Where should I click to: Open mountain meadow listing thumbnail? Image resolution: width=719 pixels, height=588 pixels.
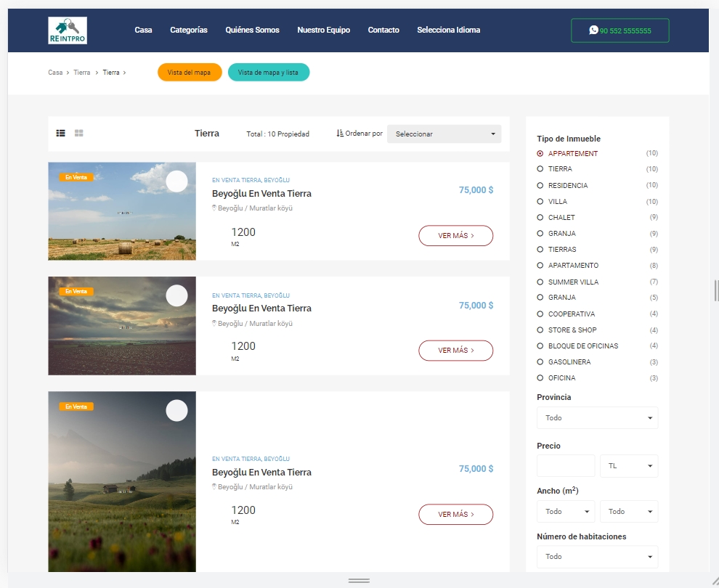122,482
